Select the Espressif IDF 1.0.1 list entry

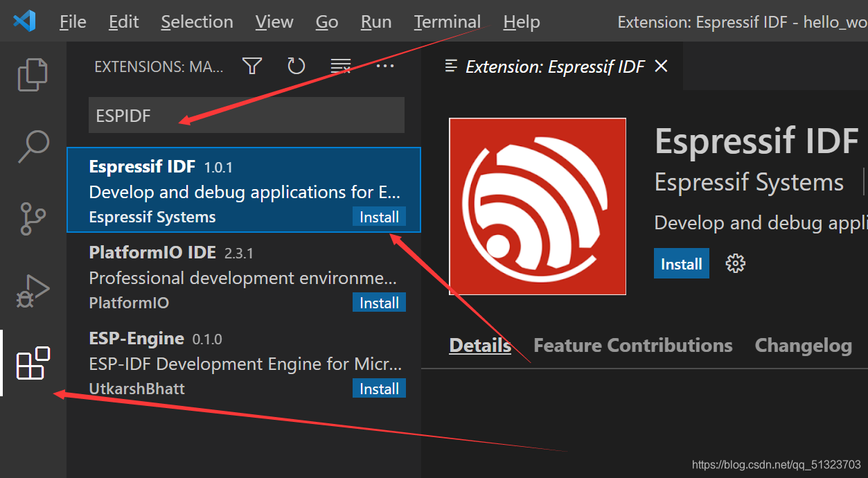[244, 190]
